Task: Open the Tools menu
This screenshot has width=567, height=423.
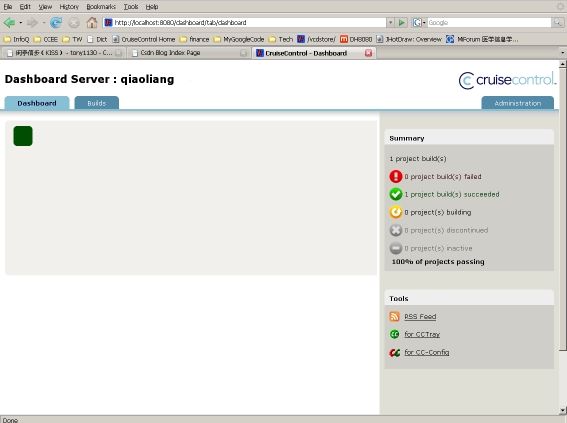Action: coord(131,7)
